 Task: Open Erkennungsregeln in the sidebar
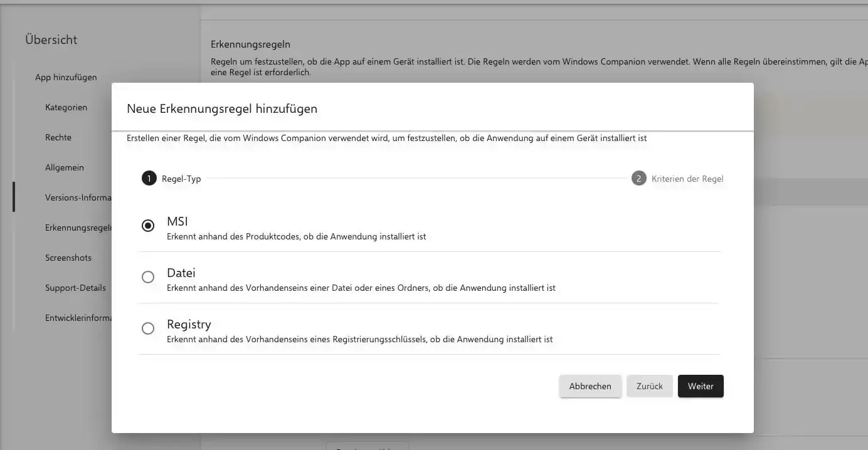(x=78, y=228)
